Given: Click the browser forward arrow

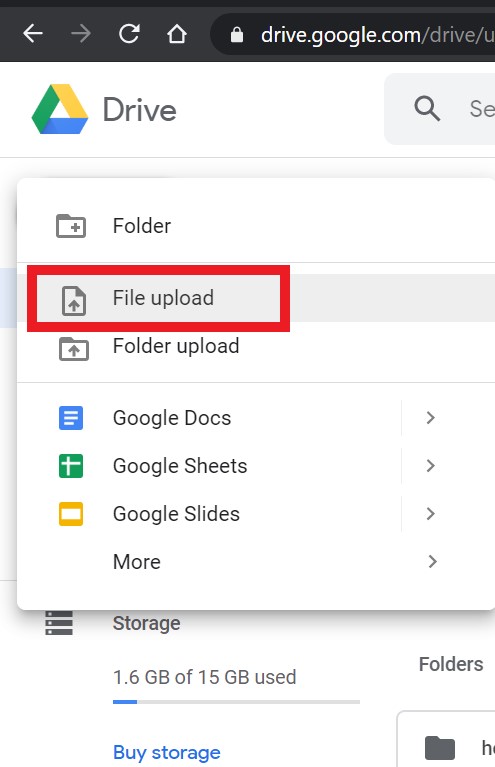Looking at the screenshot, I should (x=81, y=34).
